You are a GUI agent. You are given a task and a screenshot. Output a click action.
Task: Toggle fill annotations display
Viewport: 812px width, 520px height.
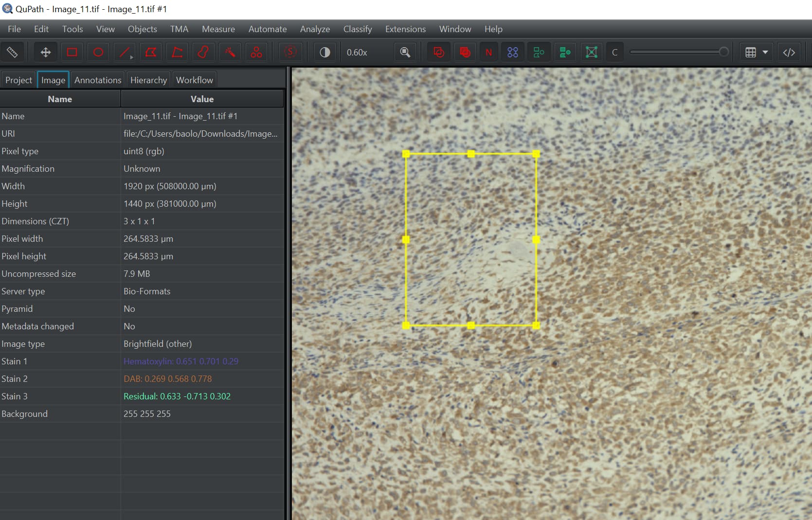pyautogui.click(x=465, y=52)
